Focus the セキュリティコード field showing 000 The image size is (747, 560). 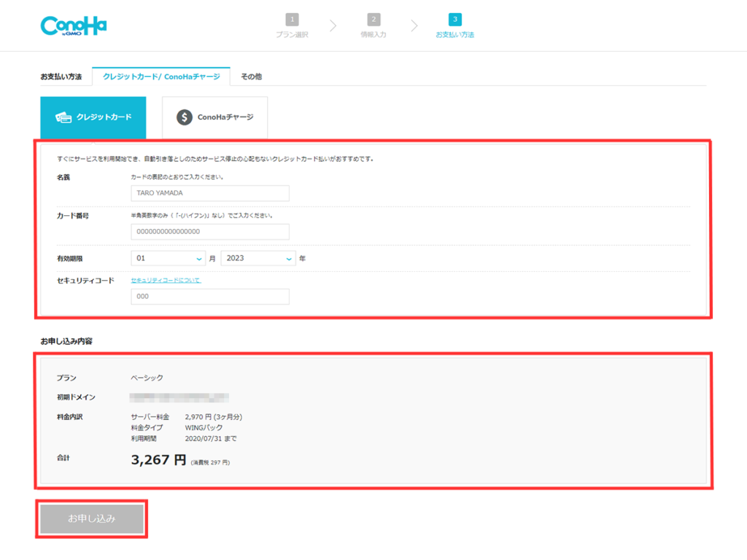pos(210,296)
